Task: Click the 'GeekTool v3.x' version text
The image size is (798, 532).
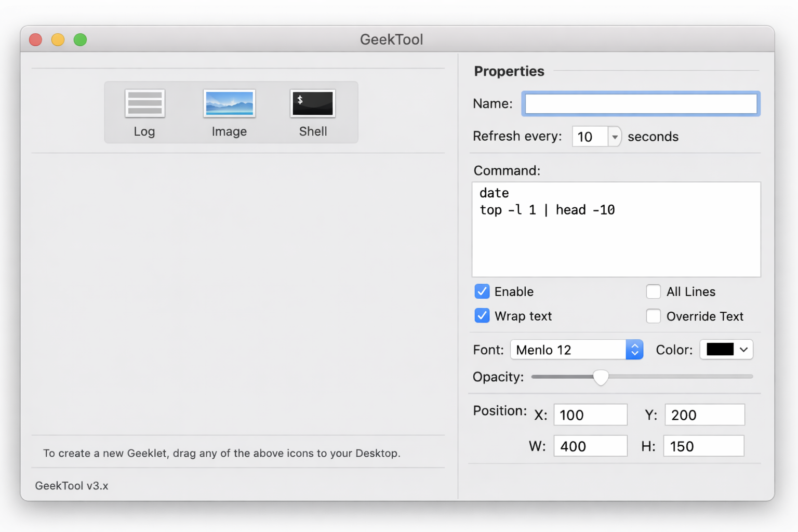Action: click(72, 486)
